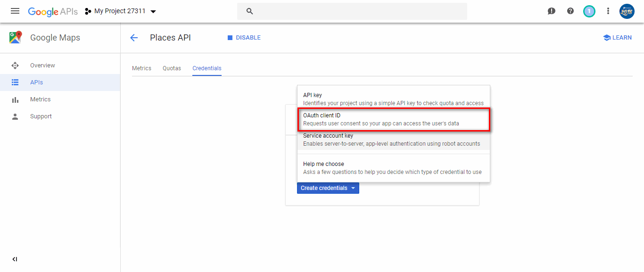The image size is (644, 272).
Task: Open the hamburger navigation menu
Action: pyautogui.click(x=15, y=11)
